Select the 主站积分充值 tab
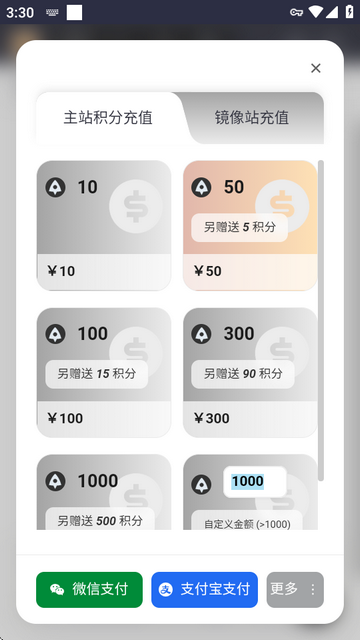The width and height of the screenshot is (360, 640). pos(108,118)
